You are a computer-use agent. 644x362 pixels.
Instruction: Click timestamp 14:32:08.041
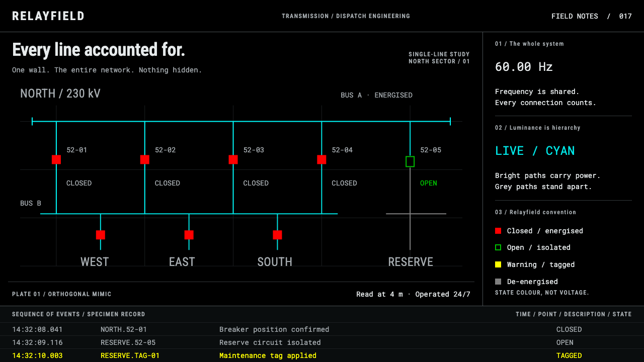37,329
